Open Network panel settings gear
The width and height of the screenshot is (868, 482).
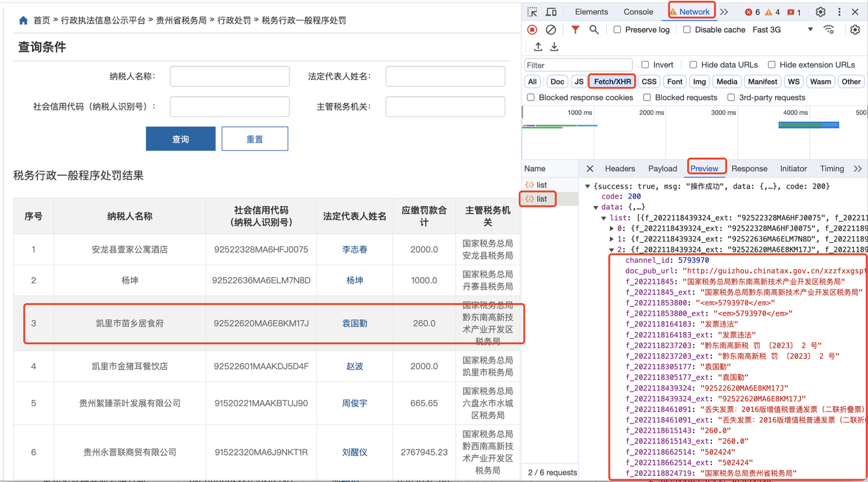coord(855,30)
